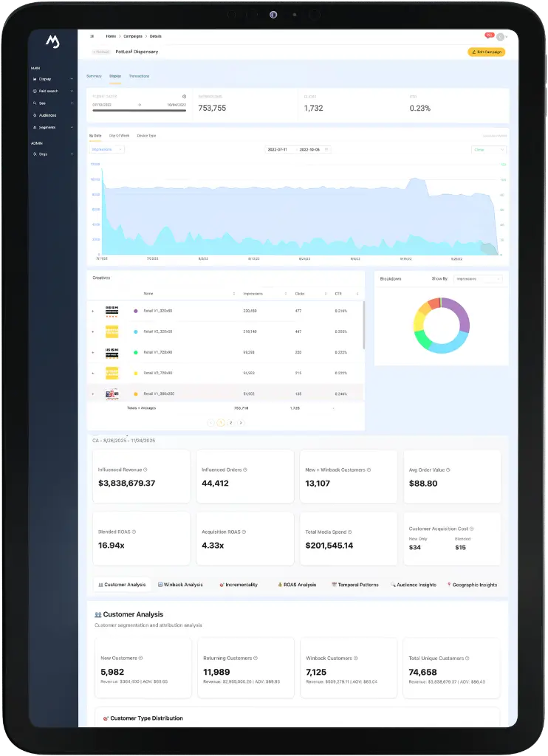This screenshot has height=756, width=548.
Task: Open the notifications bell with red badge
Action: click(489, 35)
